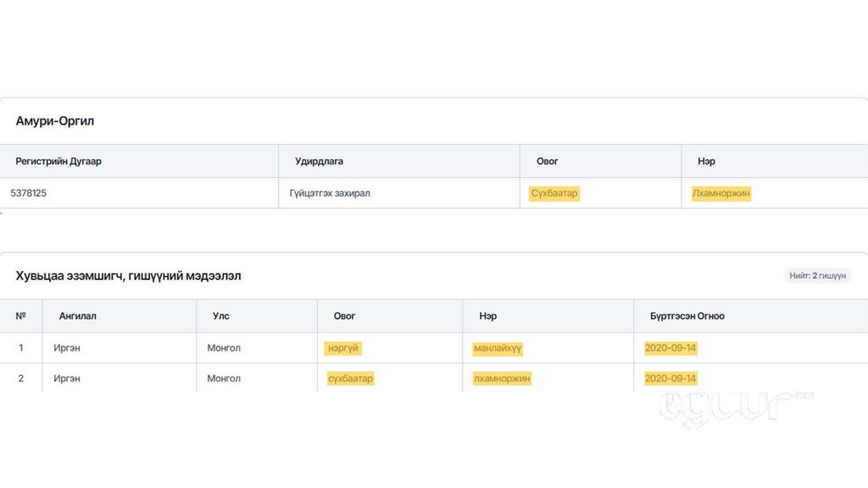This screenshot has width=868, height=488.
Task: Click the Регистрийн Дугаар column header
Action: tap(58, 161)
